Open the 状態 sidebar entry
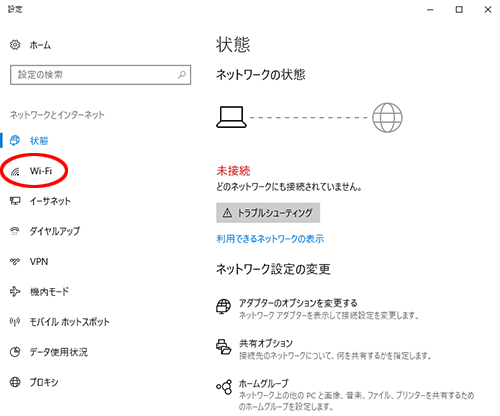 pyautogui.click(x=39, y=141)
